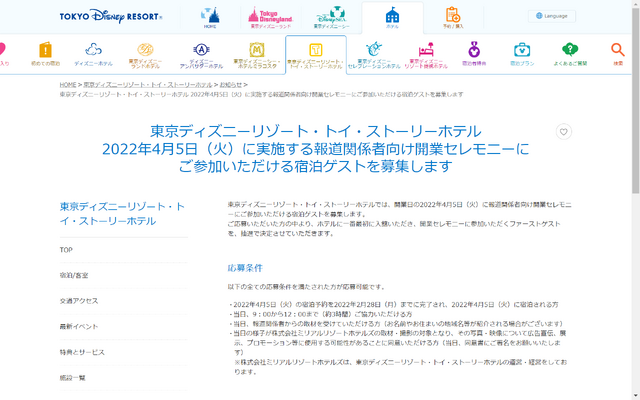Click the heart favorite button

point(564,132)
